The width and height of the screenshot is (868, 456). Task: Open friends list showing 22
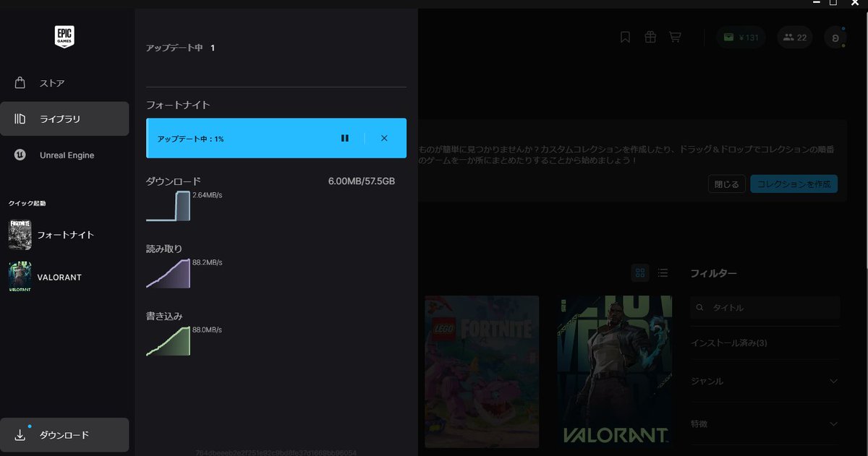click(794, 38)
